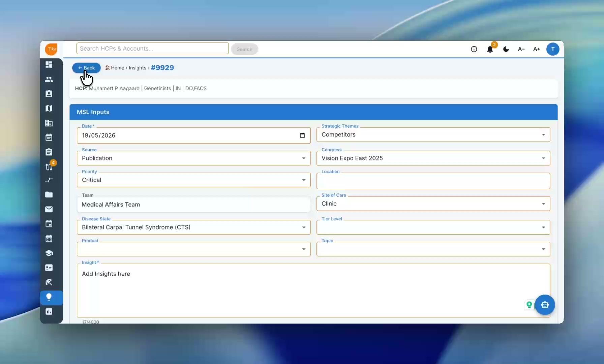This screenshot has height=364, width=604.
Task: Open the Tika logo home
Action: click(x=51, y=49)
